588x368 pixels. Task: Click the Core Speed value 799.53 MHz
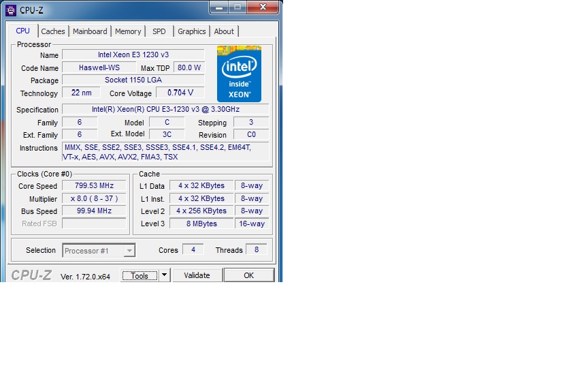94,185
